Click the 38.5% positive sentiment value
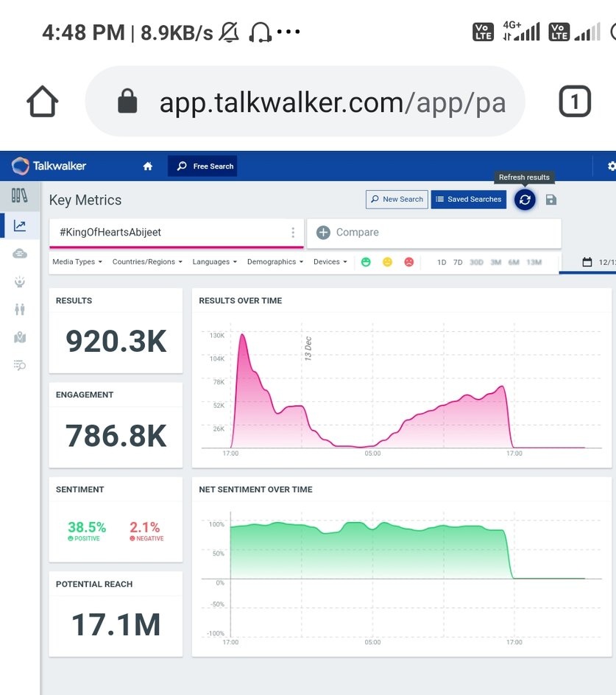 [87, 527]
